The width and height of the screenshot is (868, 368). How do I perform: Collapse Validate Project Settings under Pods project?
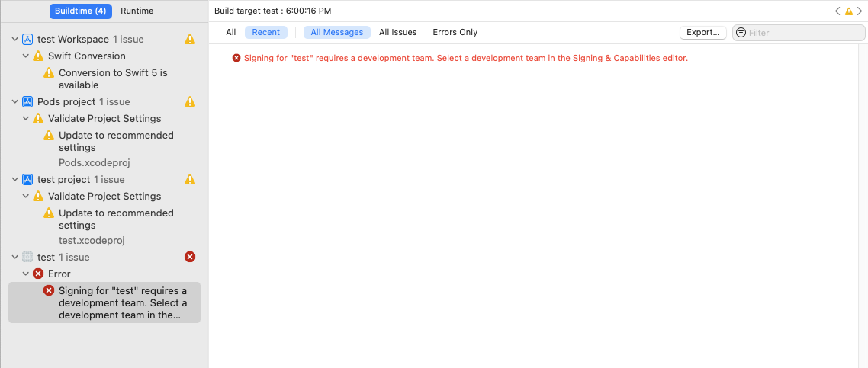point(25,118)
